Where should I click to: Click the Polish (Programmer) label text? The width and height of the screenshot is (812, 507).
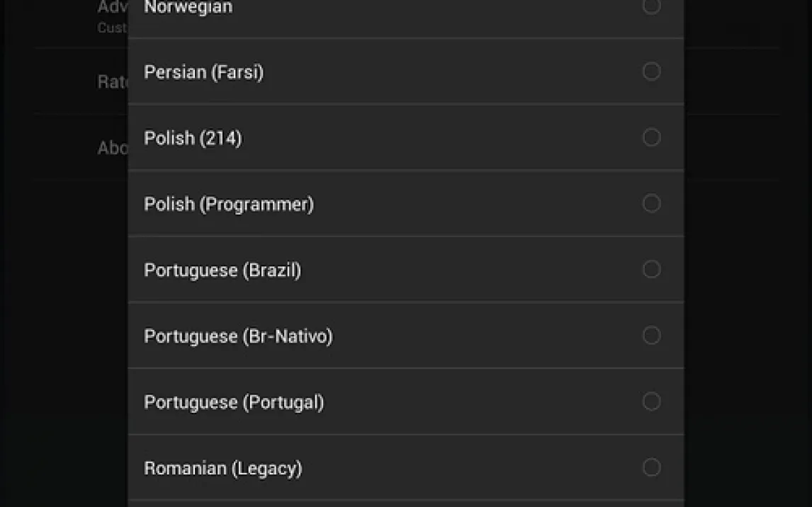228,204
